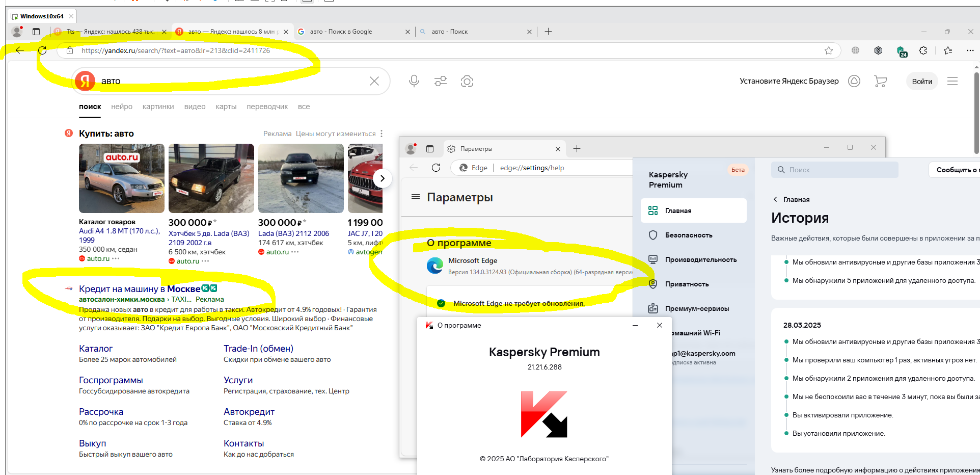Viewport: 980px width, 475px height.
Task: Expand options for Lada 2109 auto.ru listing
Action: click(205, 261)
